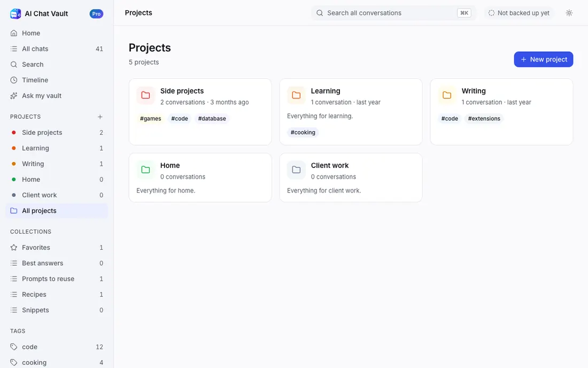
Task: Click the orange folder icon on Learning card
Action: coord(296,95)
